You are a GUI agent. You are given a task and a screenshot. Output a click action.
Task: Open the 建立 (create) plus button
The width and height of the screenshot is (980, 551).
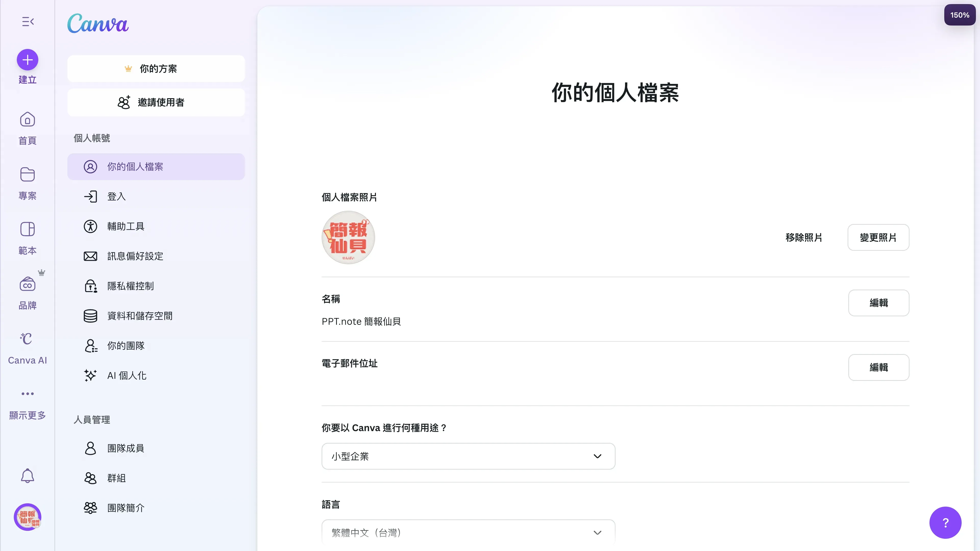point(27,60)
